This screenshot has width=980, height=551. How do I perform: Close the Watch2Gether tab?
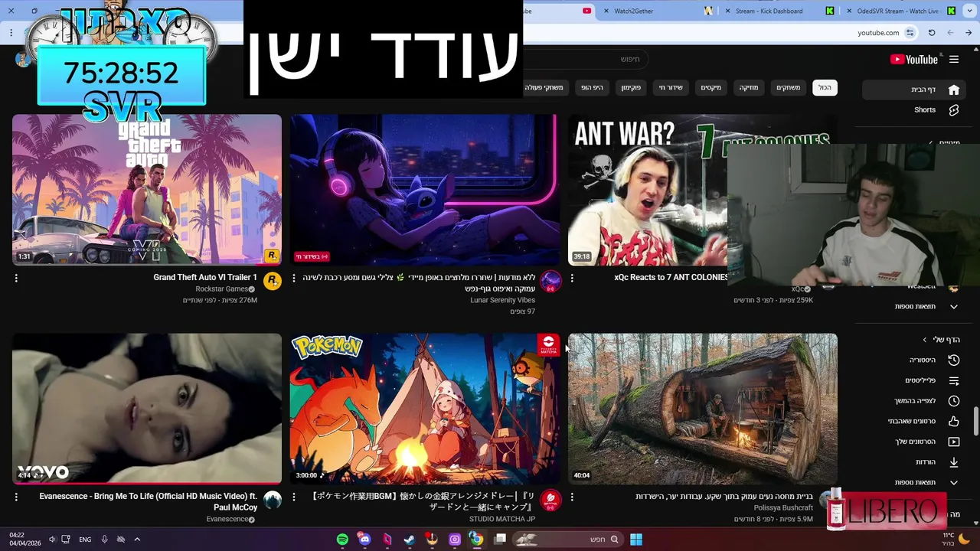click(x=607, y=11)
